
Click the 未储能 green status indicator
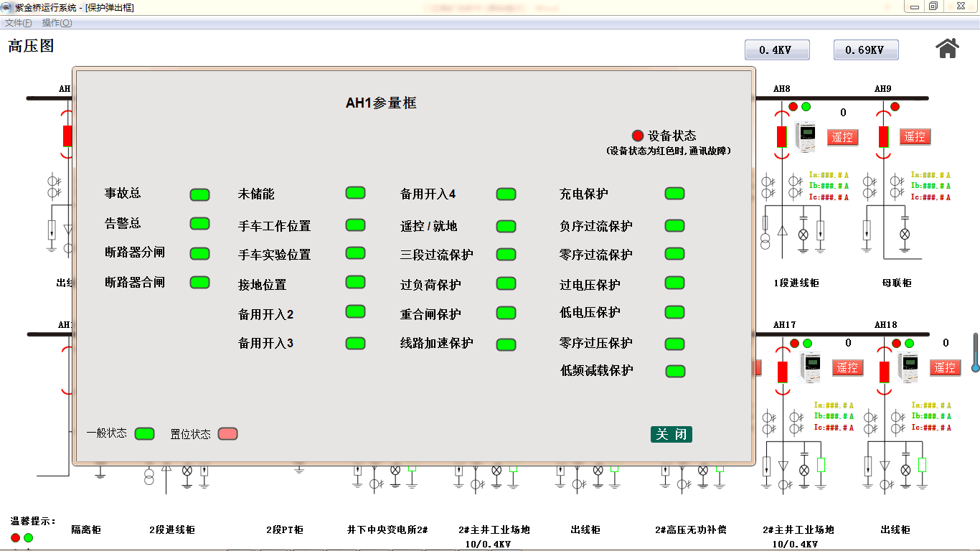click(x=355, y=193)
